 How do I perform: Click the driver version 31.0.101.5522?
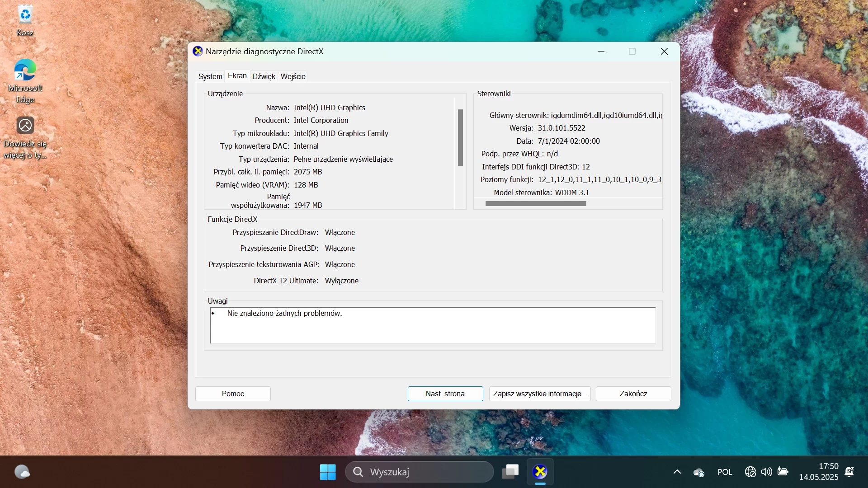pyautogui.click(x=561, y=128)
